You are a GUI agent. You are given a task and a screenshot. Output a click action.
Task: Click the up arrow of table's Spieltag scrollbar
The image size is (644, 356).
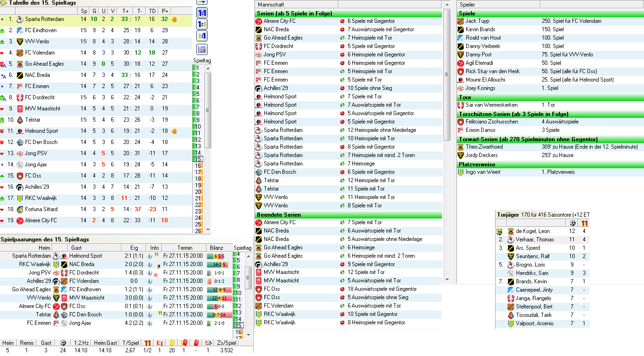coord(208,68)
